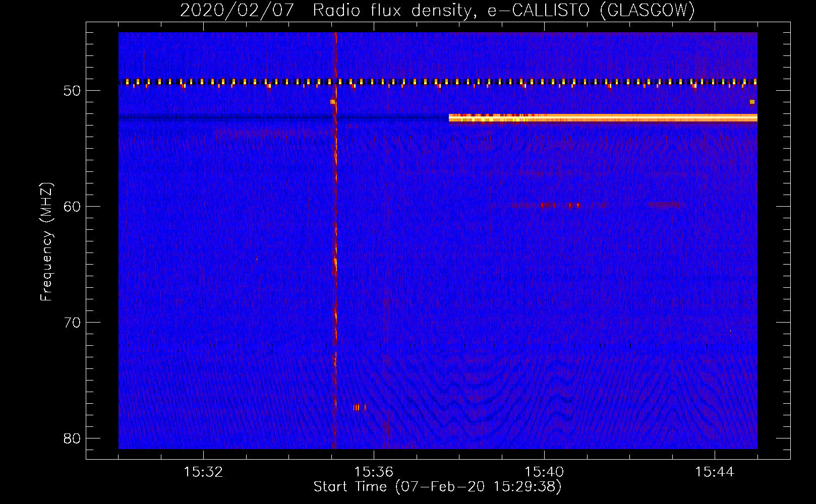Click the 15:40 time tick label
The width and height of the screenshot is (816, 504).
(x=544, y=472)
